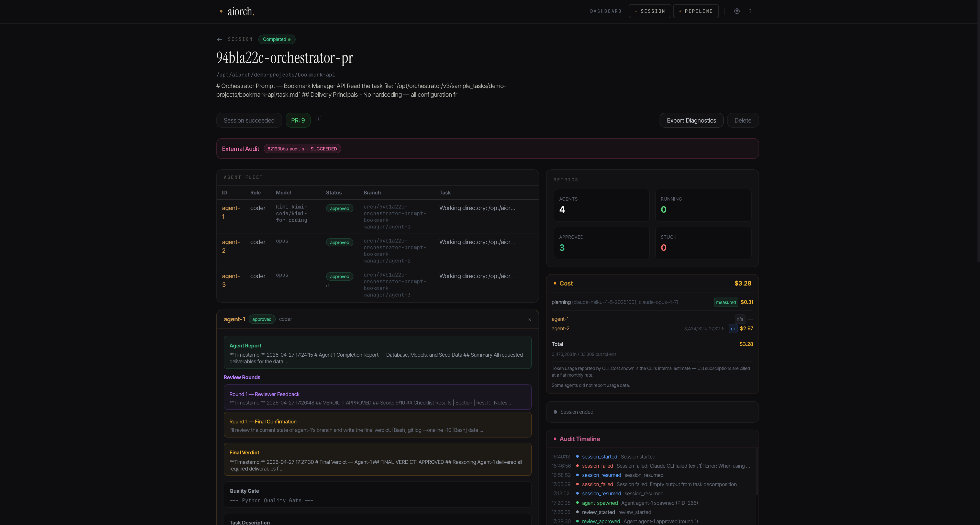Expand the Agent Report card
The width and height of the screenshot is (980, 525).
tap(377, 352)
